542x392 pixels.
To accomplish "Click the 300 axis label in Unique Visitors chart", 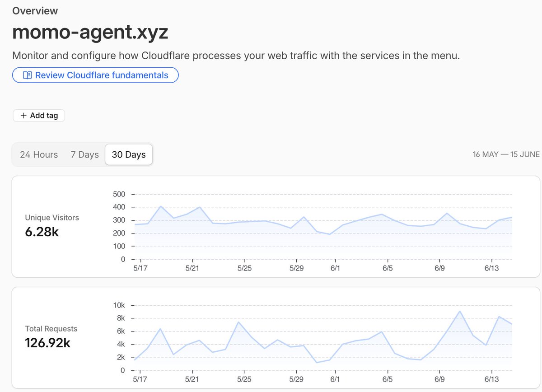I will coord(119,220).
